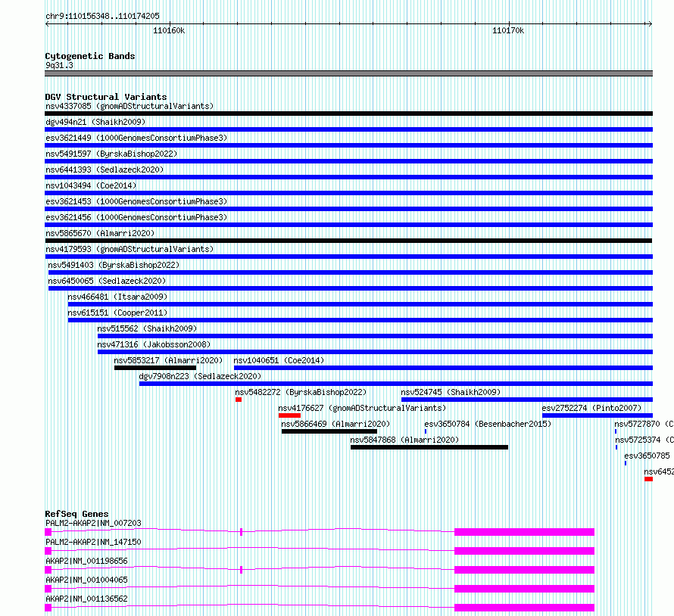This screenshot has height=616, width=674.
Task: Open nsv6450065 (Sedlazeck2020) label
Action: tap(107, 281)
